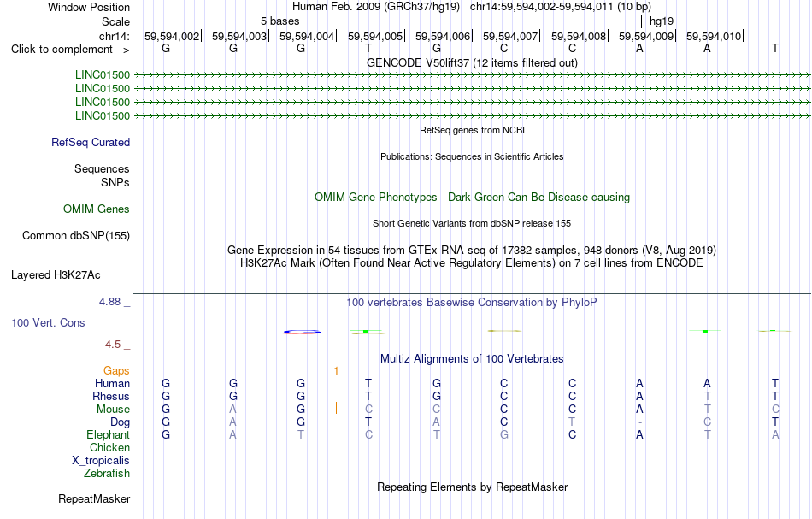
Task: Click the Mouse species row label
Action: (x=113, y=410)
